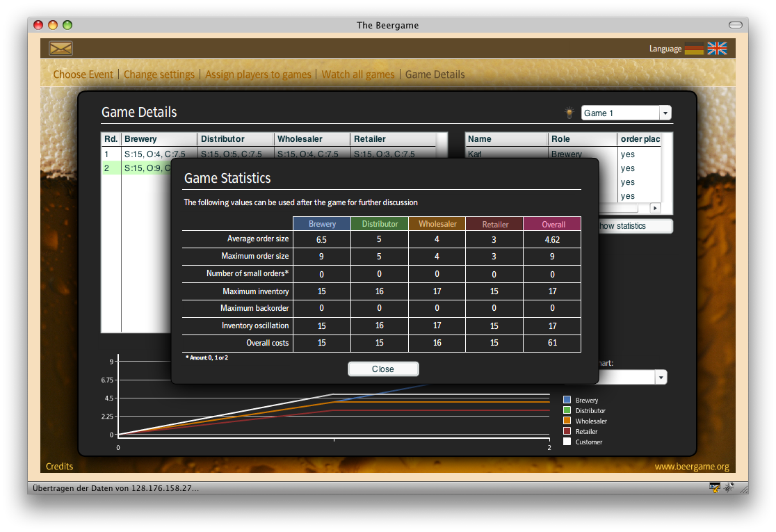Open the chart selection dropdown arrow
The width and height of the screenshot is (776, 532).
pos(661,378)
